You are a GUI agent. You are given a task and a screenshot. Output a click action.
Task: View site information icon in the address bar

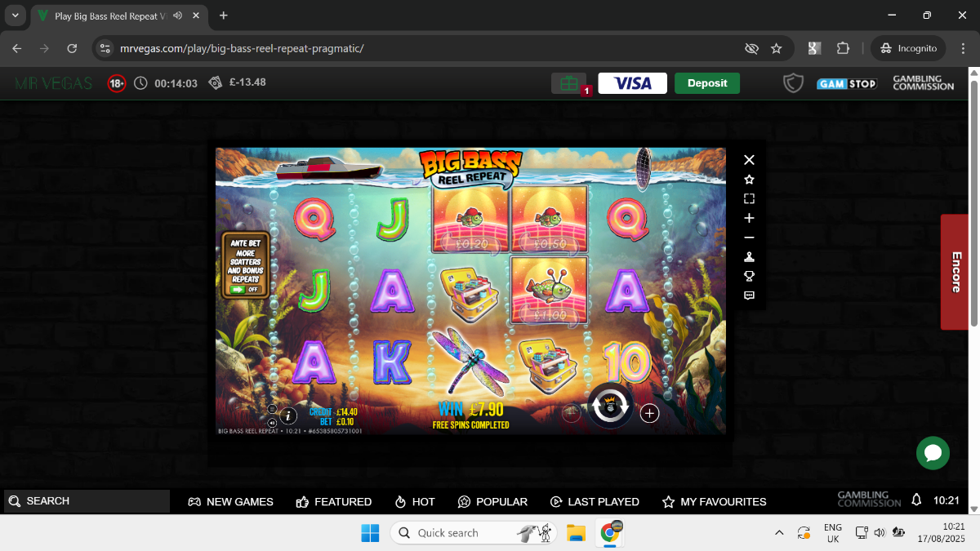pyautogui.click(x=105, y=48)
